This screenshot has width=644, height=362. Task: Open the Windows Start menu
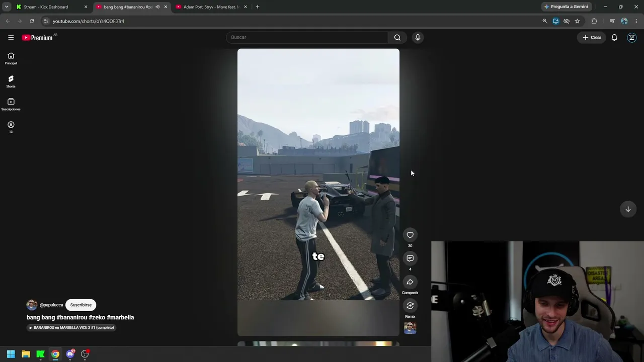[x=11, y=354]
